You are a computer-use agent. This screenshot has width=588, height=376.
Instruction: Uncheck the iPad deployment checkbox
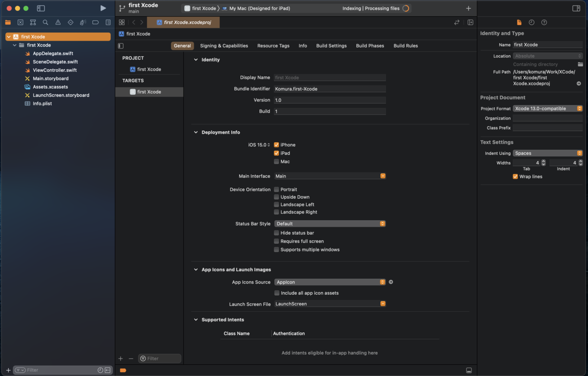tap(276, 153)
